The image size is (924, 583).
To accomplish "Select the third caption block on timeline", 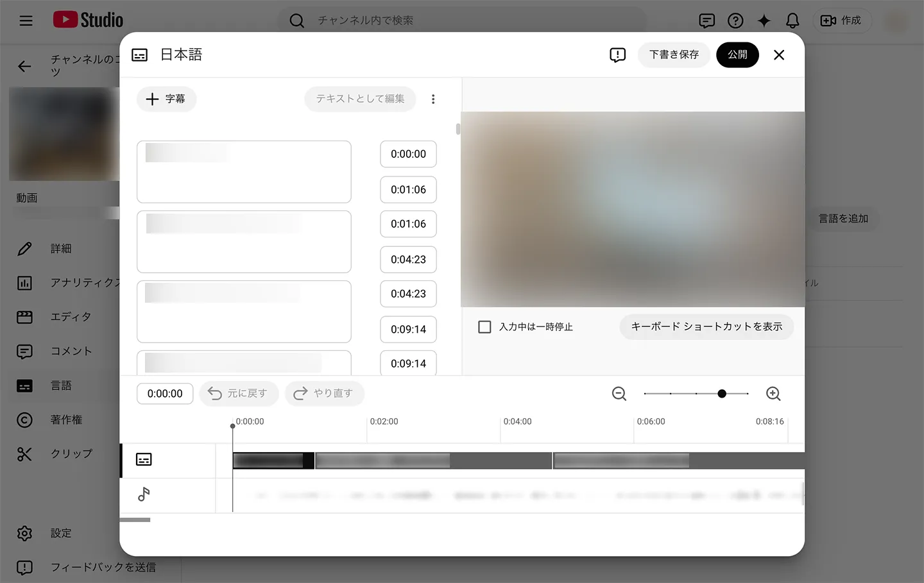I will pyautogui.click(x=679, y=460).
